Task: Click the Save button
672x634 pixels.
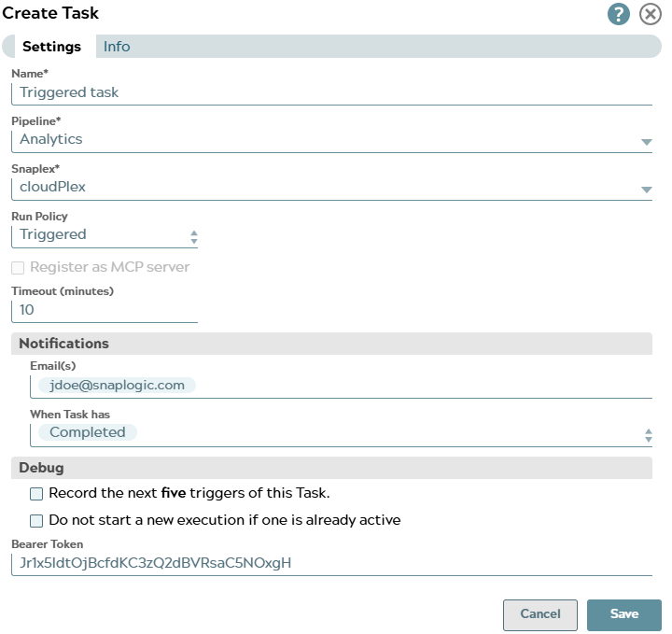Action: click(x=623, y=614)
